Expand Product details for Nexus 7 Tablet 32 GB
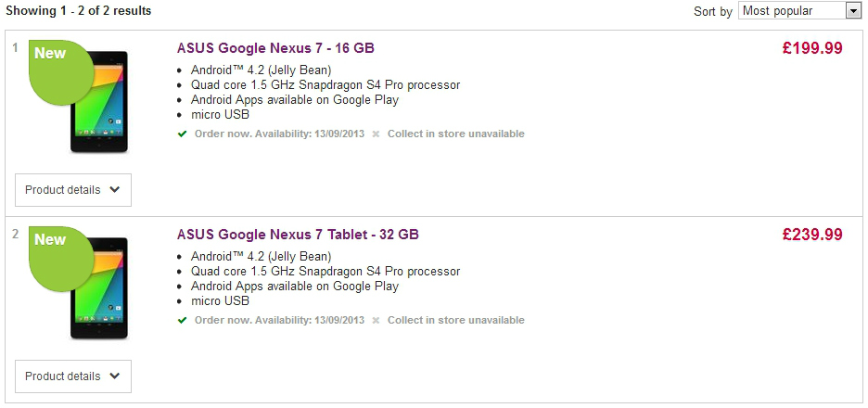This screenshot has width=868, height=408. point(73,376)
